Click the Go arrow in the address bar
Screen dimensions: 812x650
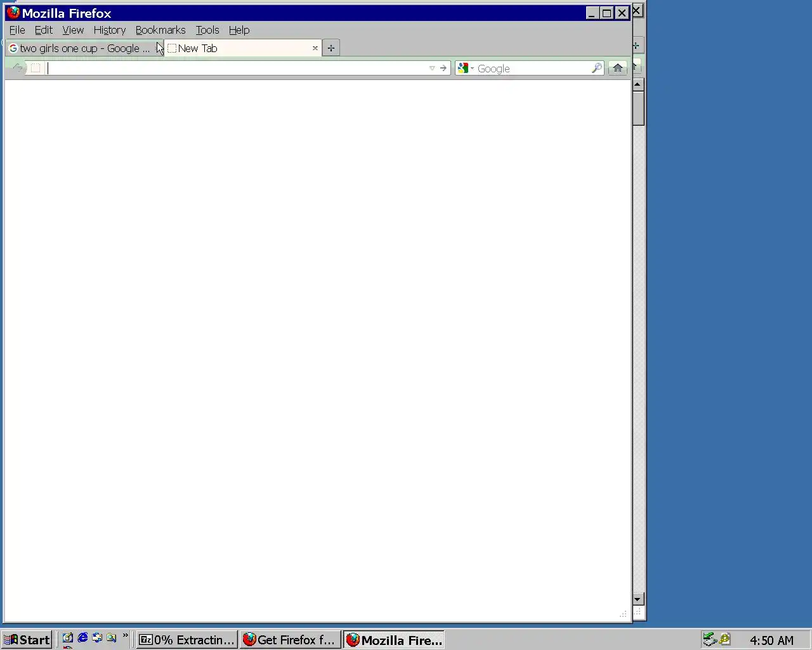tap(443, 68)
